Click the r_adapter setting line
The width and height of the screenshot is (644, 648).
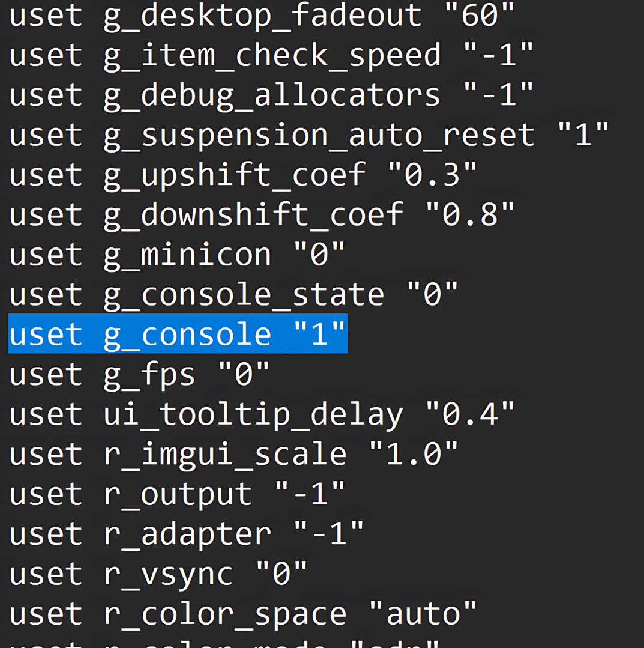[186, 534]
